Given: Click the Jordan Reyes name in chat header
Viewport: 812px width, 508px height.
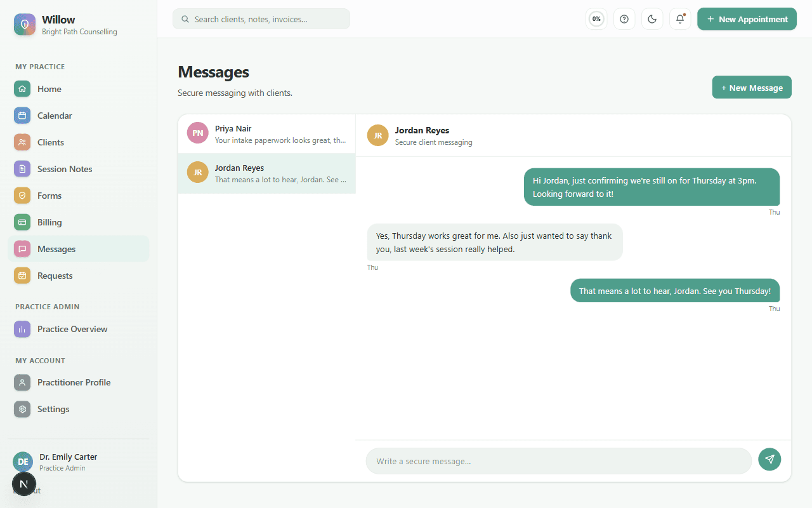Looking at the screenshot, I should 422,130.
